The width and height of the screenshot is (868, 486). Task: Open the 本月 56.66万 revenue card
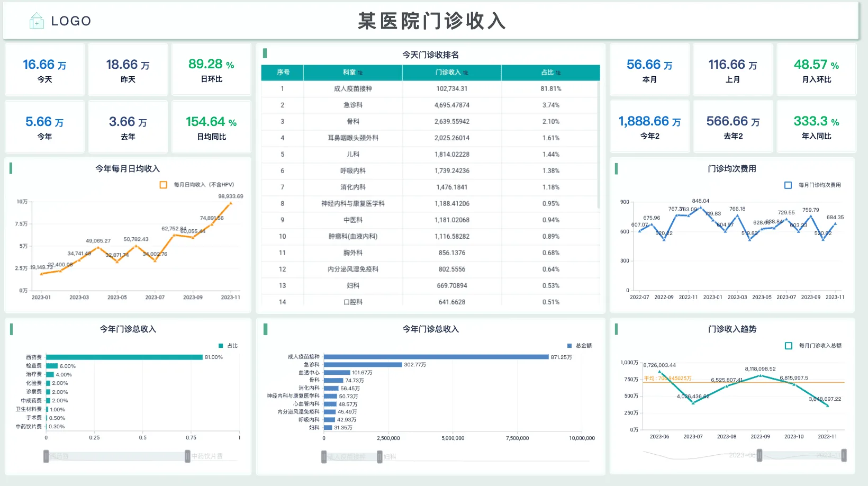pos(649,70)
